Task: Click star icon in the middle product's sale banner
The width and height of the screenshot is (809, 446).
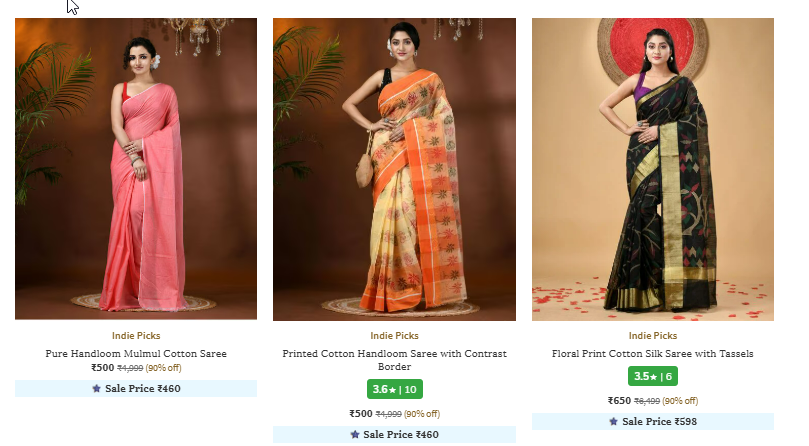Action: coord(355,434)
